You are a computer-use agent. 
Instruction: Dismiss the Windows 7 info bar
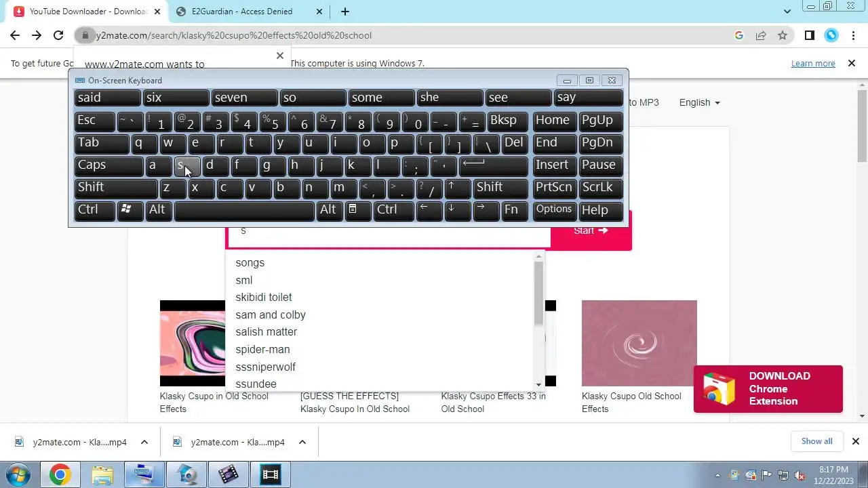[x=852, y=63]
